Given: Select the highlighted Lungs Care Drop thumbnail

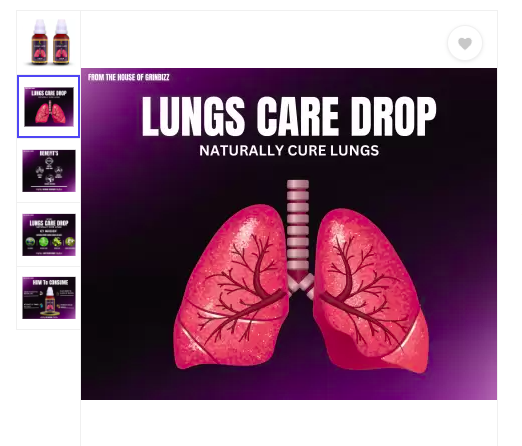Looking at the screenshot, I should point(49,106).
